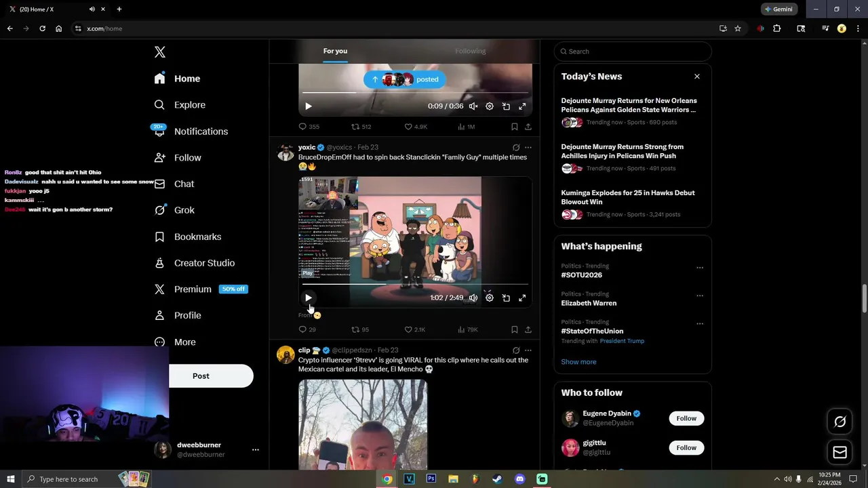Screen dimensions: 868x488
Task: Toggle mute on the Family Guy video
Action: (x=473, y=298)
